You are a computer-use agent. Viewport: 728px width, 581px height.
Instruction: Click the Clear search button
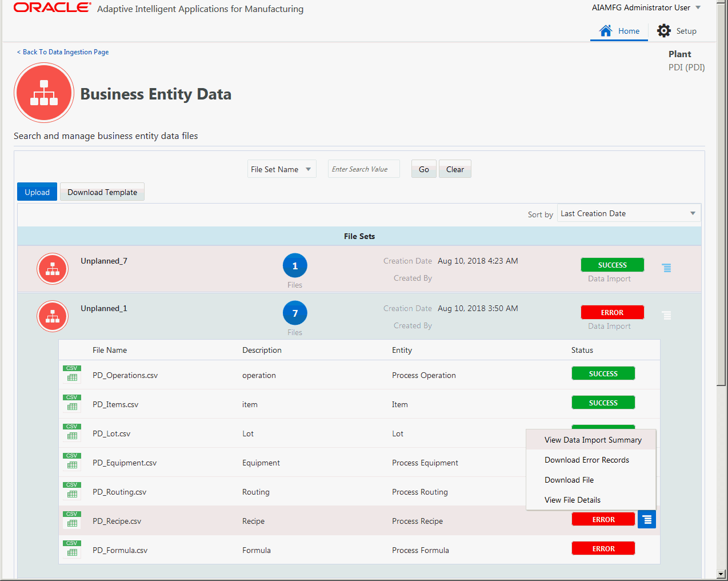(x=455, y=169)
